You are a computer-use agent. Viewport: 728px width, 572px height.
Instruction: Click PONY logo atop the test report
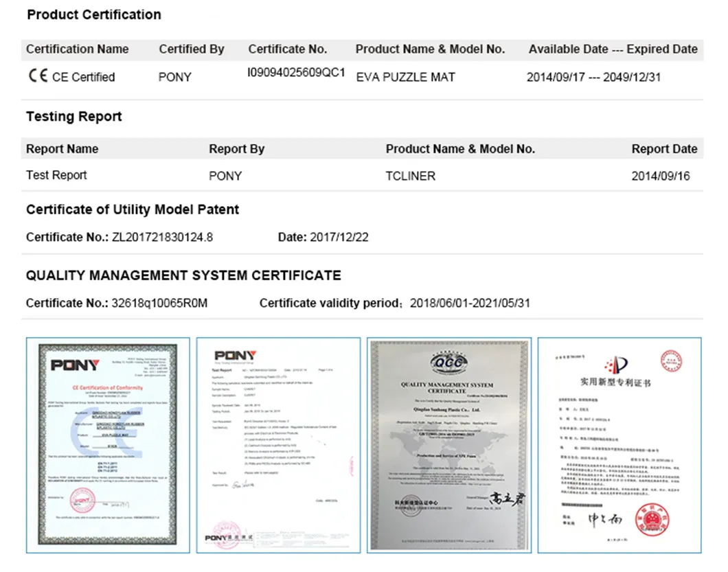coord(236,356)
